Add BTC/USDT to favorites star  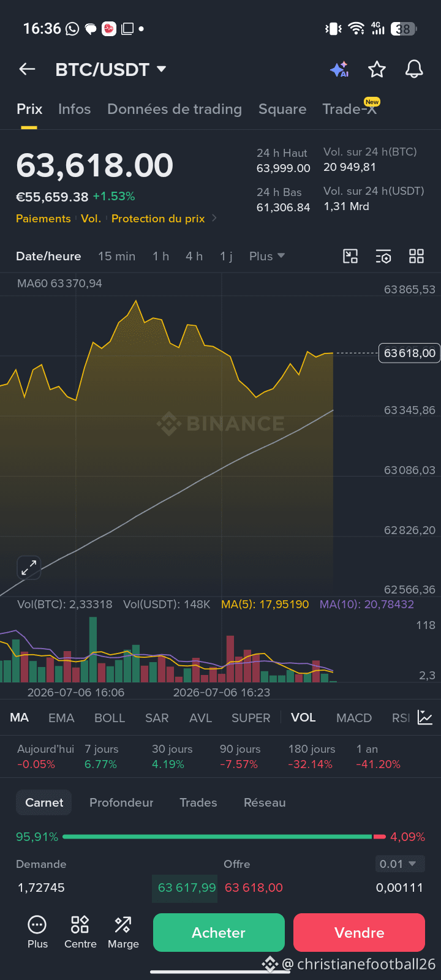point(377,69)
